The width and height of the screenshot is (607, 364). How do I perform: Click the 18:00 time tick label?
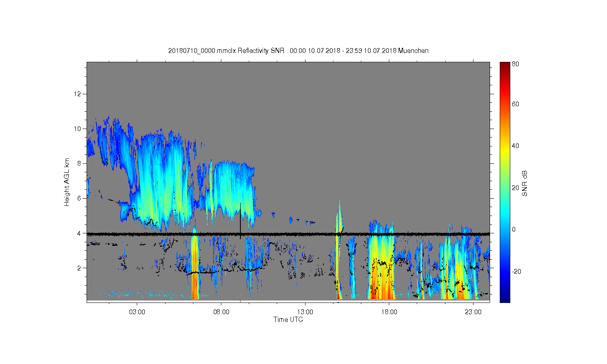389,312
